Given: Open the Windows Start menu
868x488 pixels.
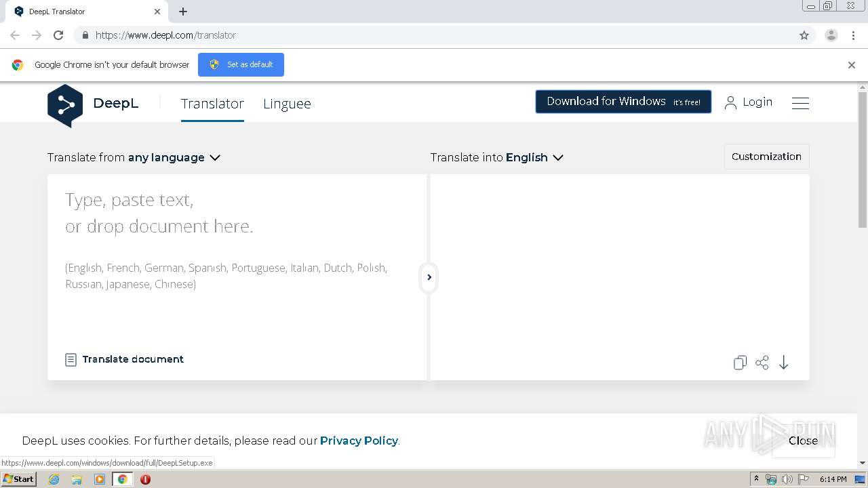Looking at the screenshot, I should click(18, 479).
